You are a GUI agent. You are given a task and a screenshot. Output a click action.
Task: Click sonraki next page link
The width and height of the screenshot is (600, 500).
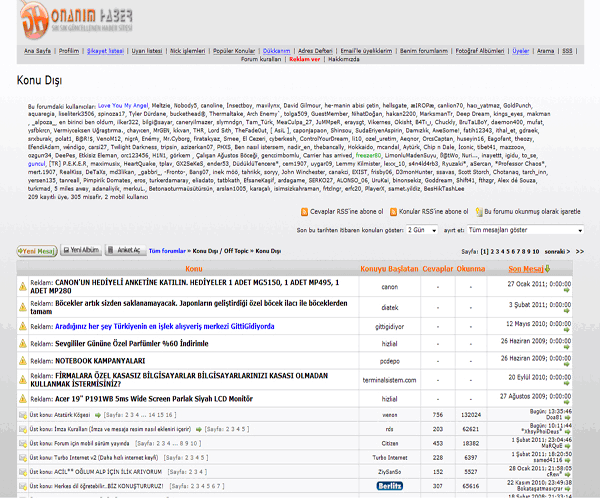[x=557, y=252]
